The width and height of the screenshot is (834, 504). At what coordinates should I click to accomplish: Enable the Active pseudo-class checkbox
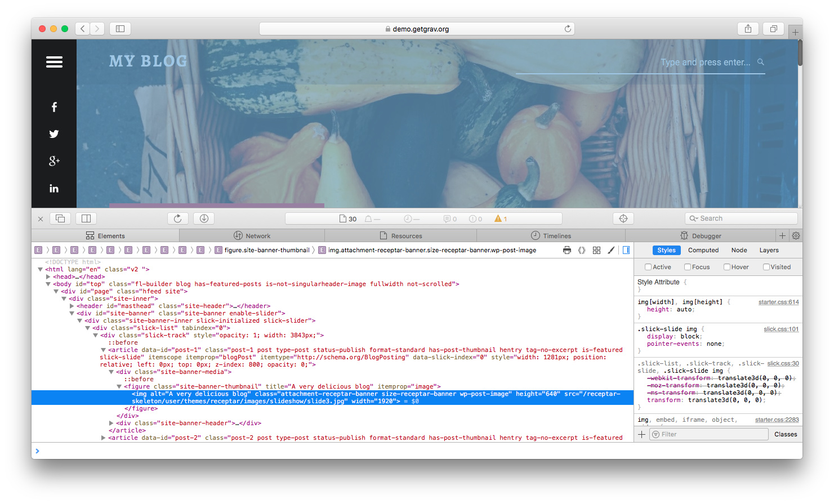648,267
